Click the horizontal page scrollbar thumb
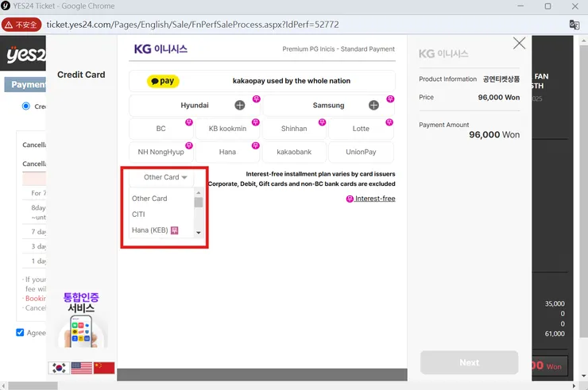The height and width of the screenshot is (390, 588). pyautogui.click(x=33, y=386)
